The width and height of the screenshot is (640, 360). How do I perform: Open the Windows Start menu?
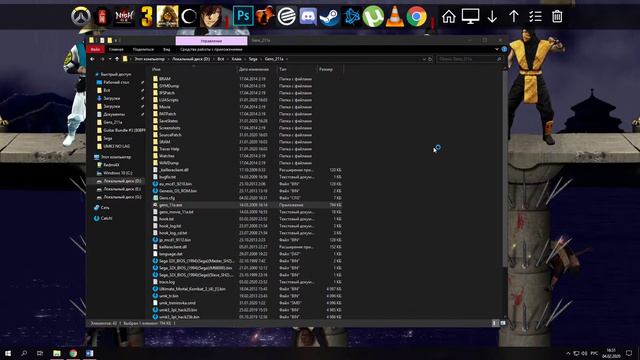[x=8, y=353]
